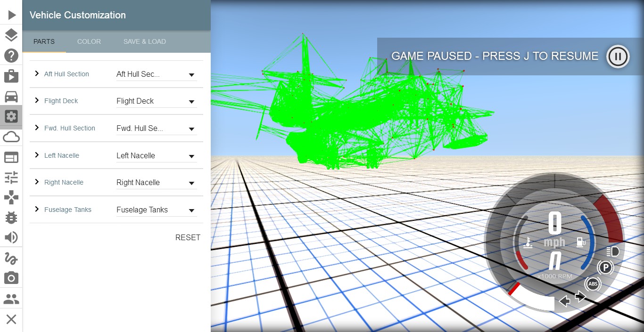The width and height of the screenshot is (644, 332).
Task: Select the vehicle customization gear icon
Action: (x=11, y=116)
